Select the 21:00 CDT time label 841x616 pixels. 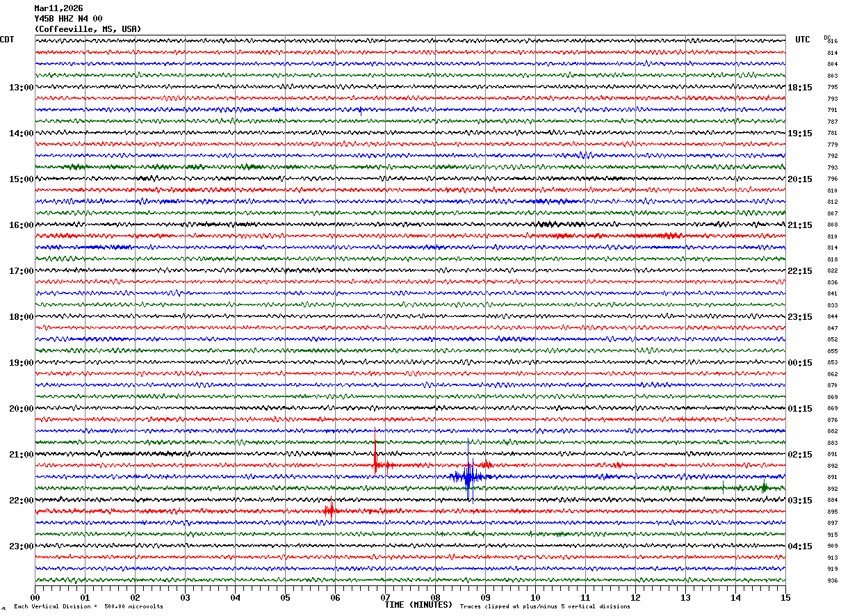tap(21, 454)
